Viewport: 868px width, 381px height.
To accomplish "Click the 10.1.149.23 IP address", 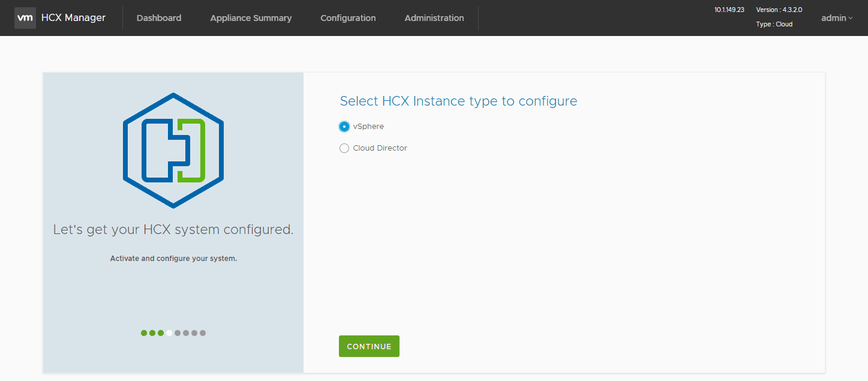I will click(x=729, y=10).
